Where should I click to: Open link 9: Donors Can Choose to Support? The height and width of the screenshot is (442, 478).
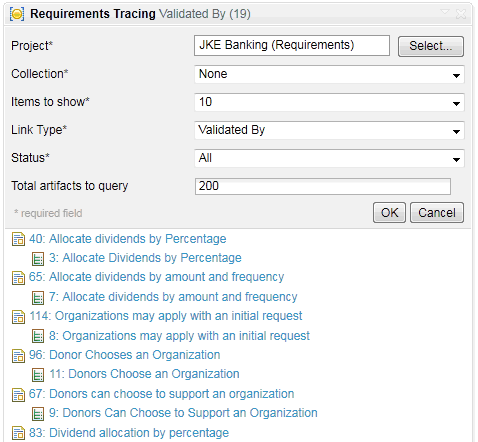(x=183, y=413)
